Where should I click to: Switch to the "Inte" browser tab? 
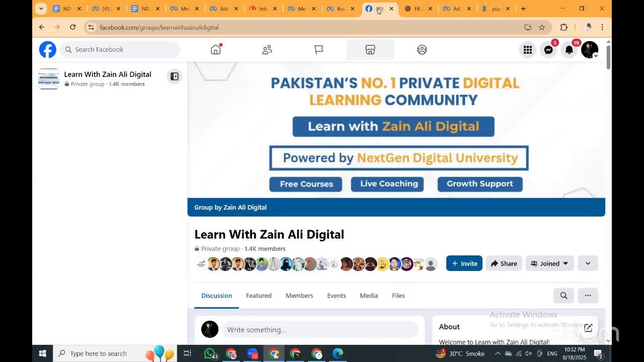(x=263, y=9)
